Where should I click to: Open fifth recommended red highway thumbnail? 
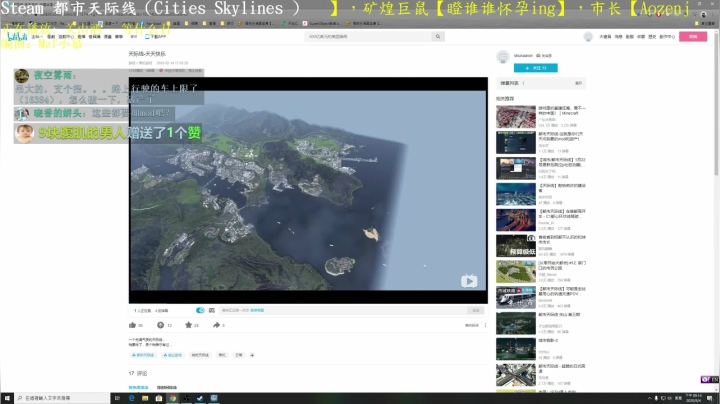pyautogui.click(x=516, y=220)
